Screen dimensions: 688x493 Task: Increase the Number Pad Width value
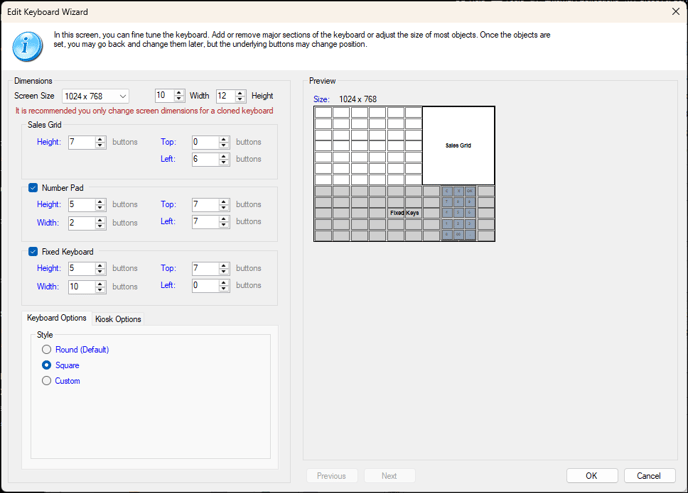[x=101, y=220]
